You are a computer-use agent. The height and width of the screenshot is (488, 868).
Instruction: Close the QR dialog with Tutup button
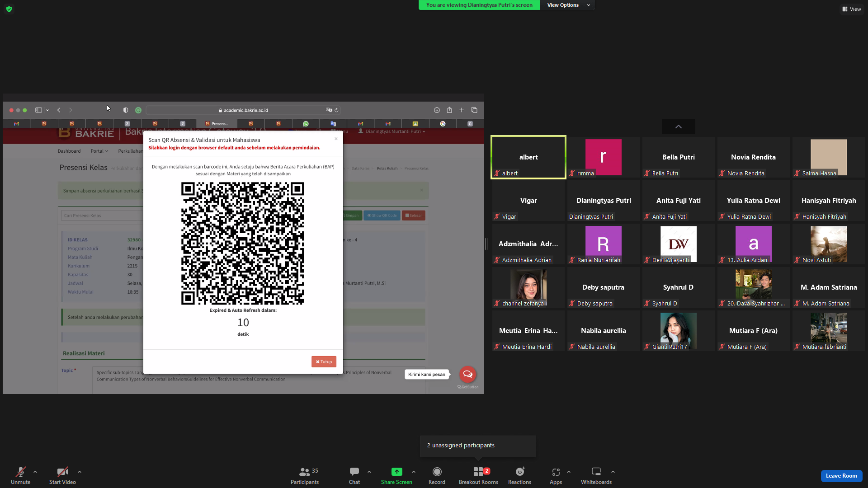[x=324, y=362]
